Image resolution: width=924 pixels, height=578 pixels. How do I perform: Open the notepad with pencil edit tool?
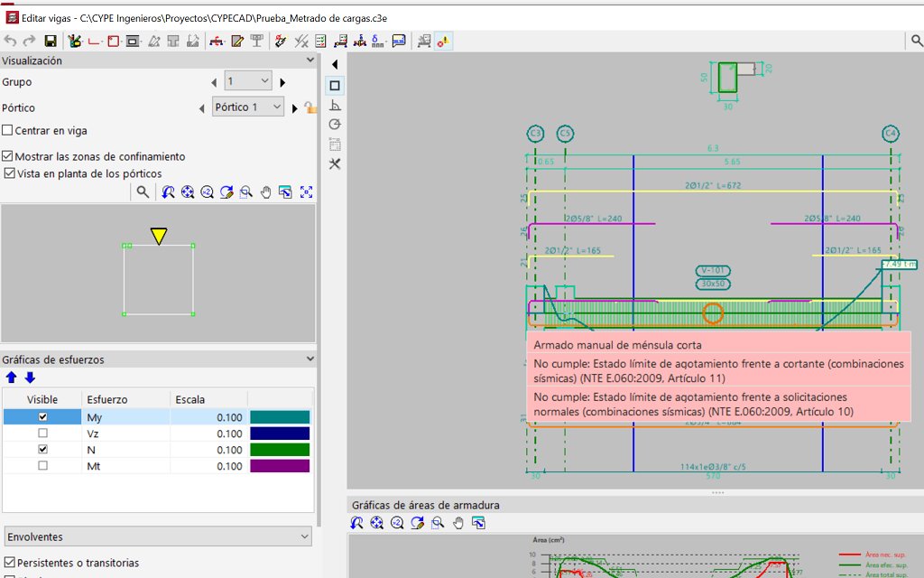(x=237, y=41)
